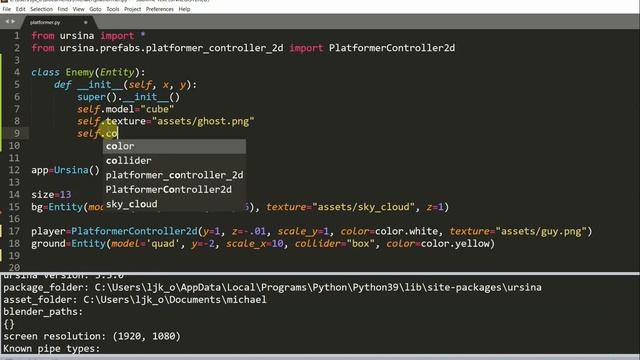Open the Preferences menu

tap(160, 9)
